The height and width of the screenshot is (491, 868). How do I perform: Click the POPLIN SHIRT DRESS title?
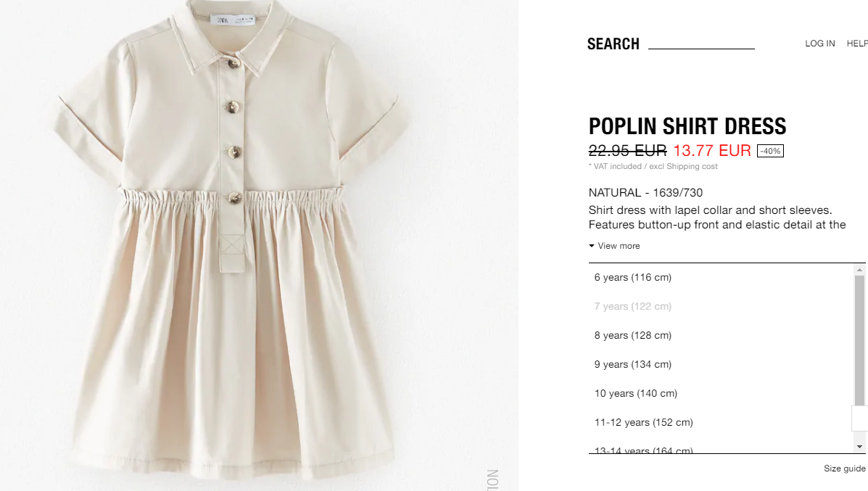687,126
